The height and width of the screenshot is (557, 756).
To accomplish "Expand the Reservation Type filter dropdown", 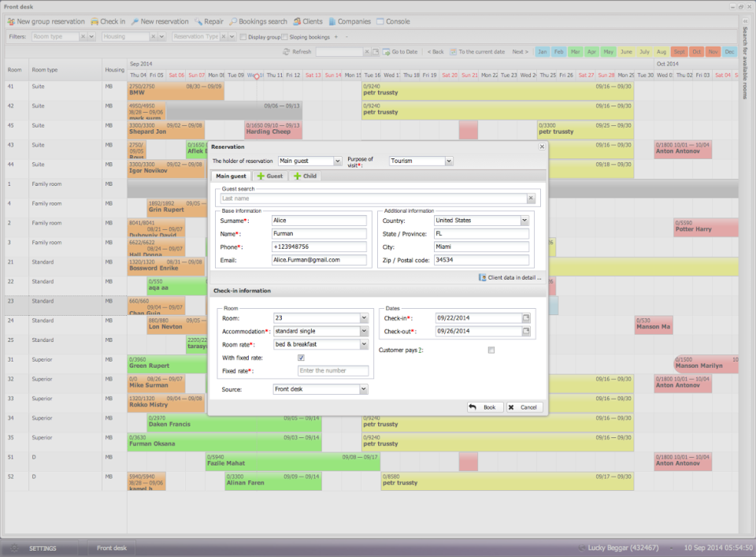I will coord(232,37).
